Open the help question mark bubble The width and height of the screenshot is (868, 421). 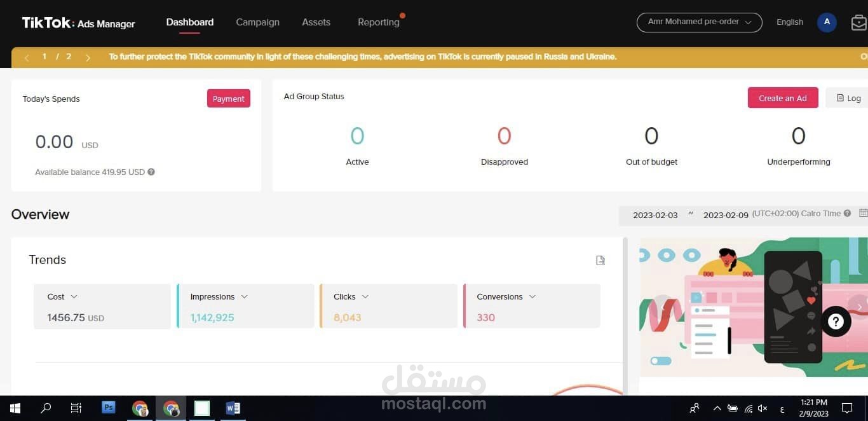click(x=836, y=322)
